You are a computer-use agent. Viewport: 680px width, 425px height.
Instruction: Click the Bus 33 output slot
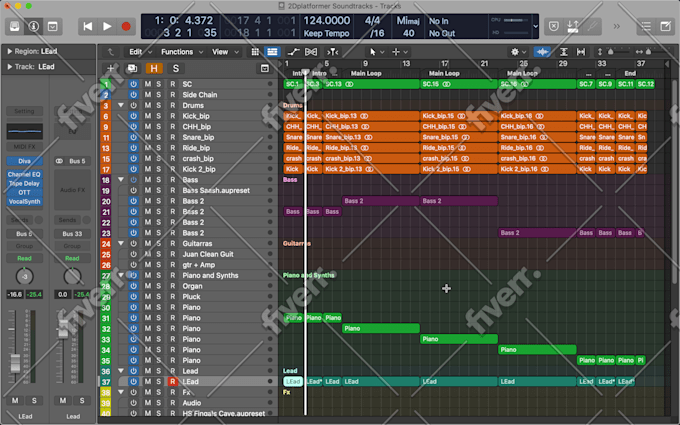[72, 234]
